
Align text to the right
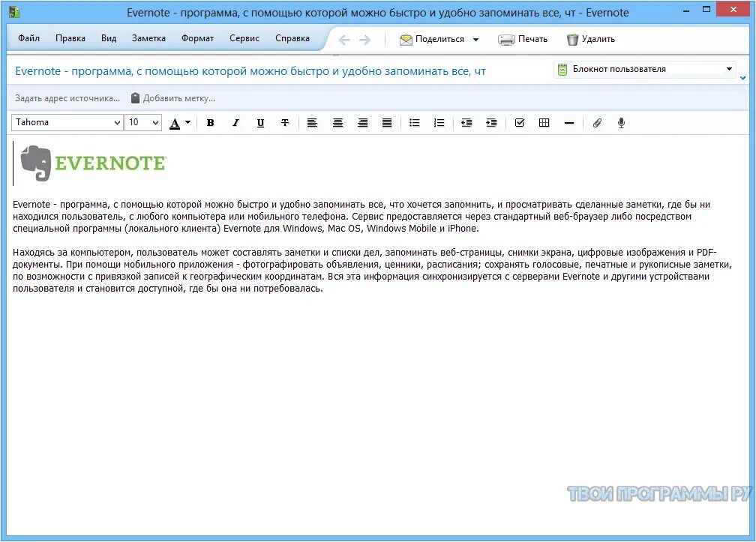coord(362,123)
